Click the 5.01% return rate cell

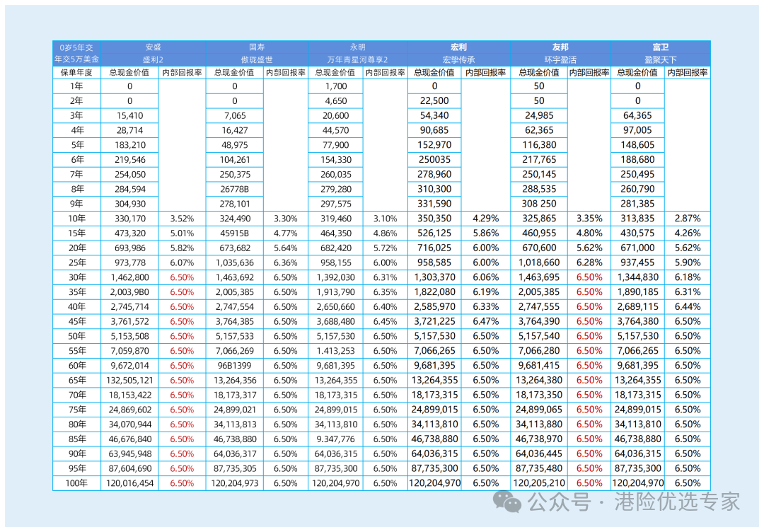click(182, 233)
